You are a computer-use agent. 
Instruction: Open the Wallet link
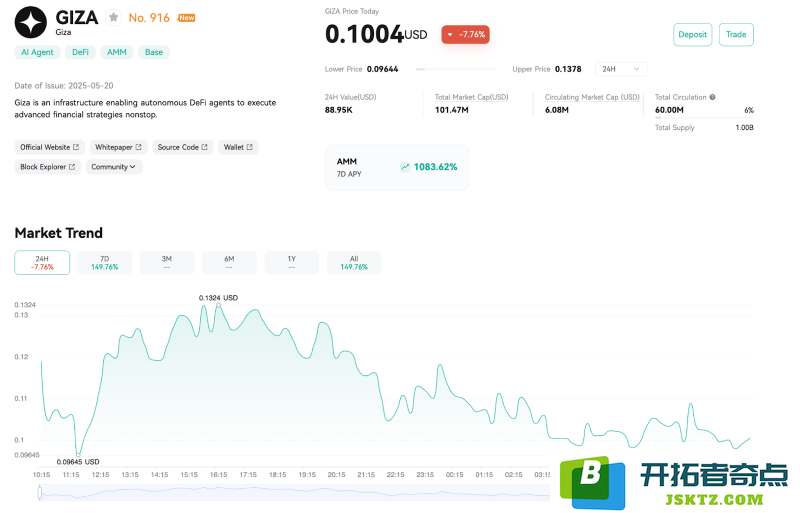[238, 147]
